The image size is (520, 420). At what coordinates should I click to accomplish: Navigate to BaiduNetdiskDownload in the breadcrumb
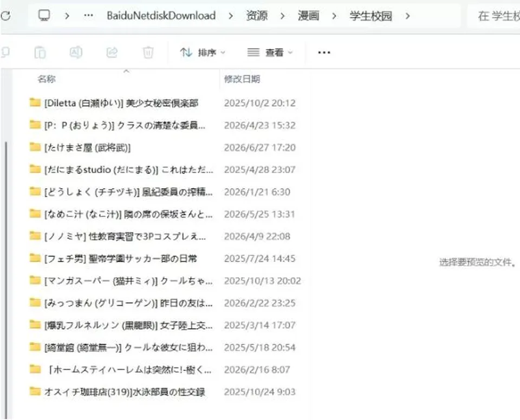tap(161, 16)
